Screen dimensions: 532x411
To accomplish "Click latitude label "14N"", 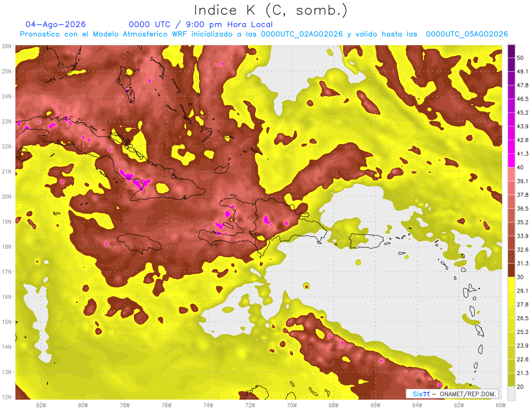I will pyautogui.click(x=7, y=347).
